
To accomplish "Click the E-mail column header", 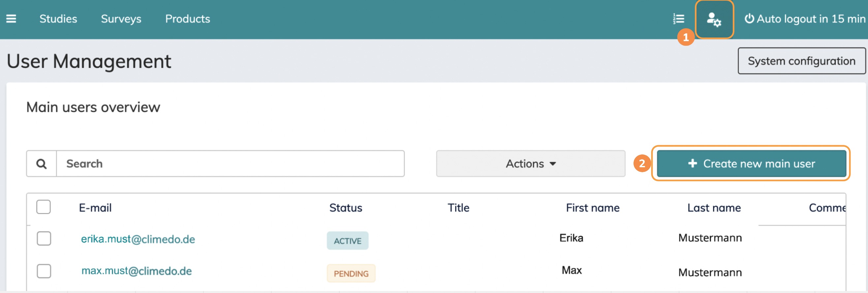I will point(95,208).
